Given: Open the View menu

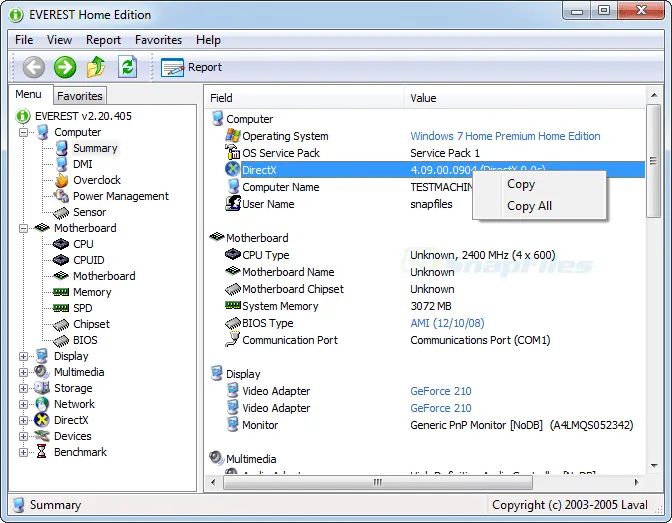Looking at the screenshot, I should [x=59, y=40].
